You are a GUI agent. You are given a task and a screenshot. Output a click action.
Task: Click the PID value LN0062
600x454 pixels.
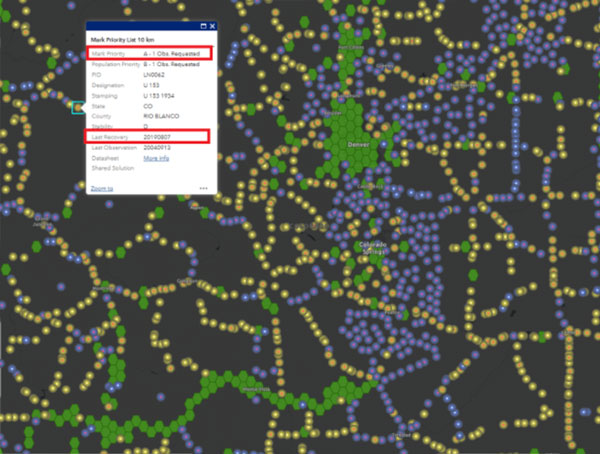tap(154, 74)
